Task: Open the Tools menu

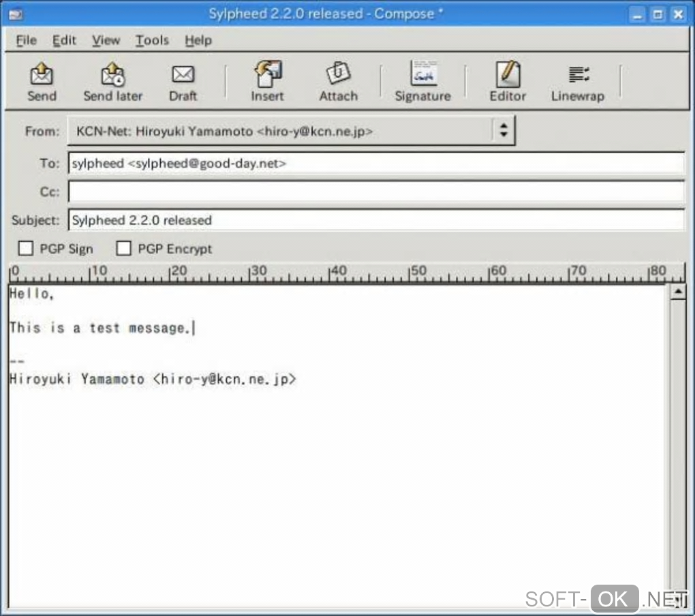Action: pos(152,40)
